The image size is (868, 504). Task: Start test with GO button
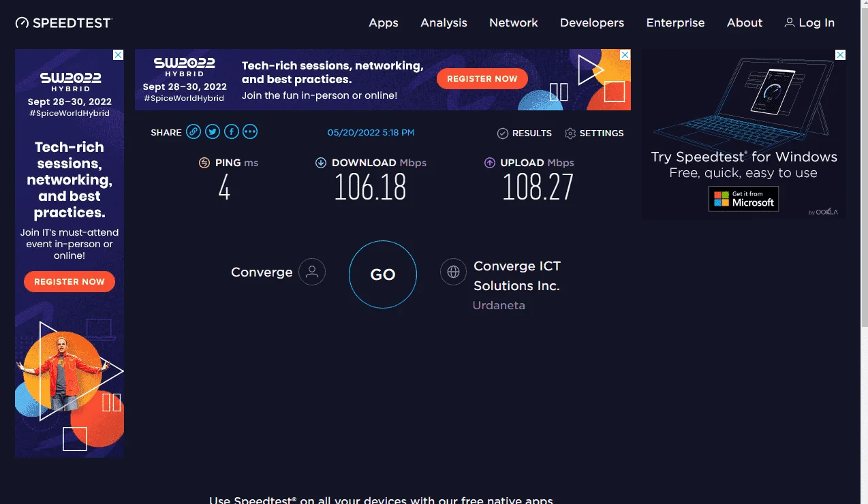(x=382, y=274)
